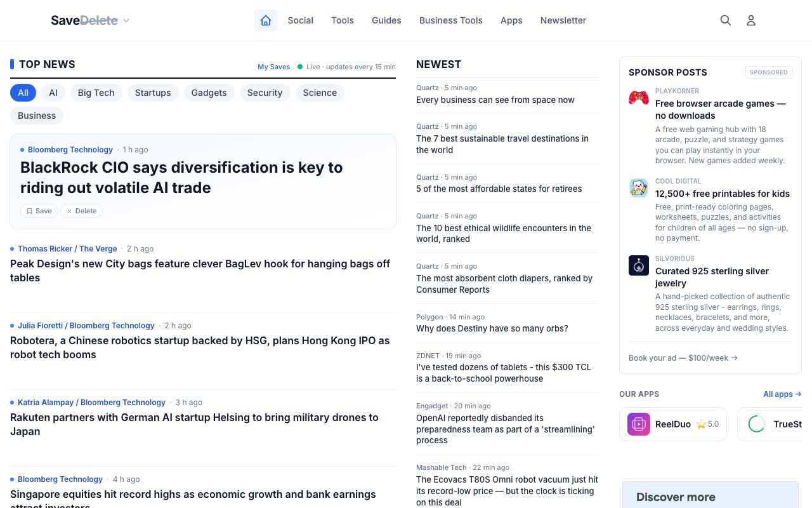Open the All apps link
The image size is (812, 508).
(782, 394)
